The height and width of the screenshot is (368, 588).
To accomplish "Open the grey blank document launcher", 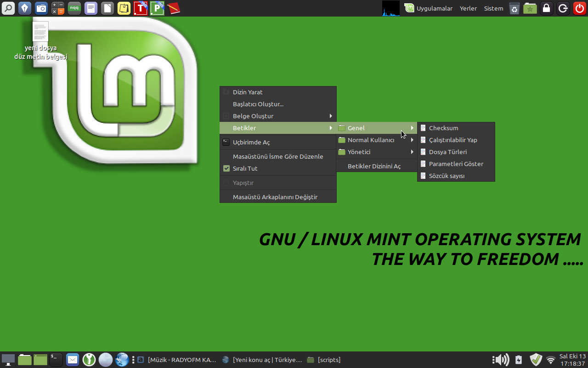I will 107,8.
